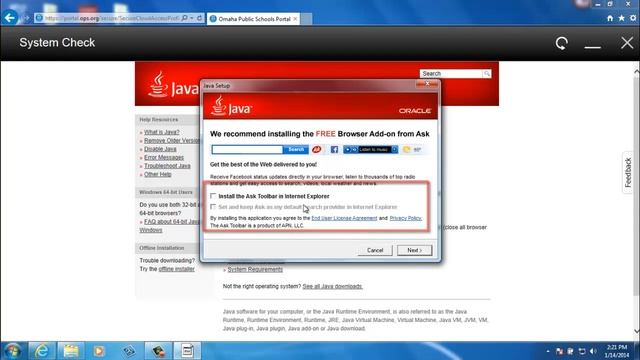The image size is (640, 360).
Task: Close the Java Setup dialog window
Action: coord(427,84)
